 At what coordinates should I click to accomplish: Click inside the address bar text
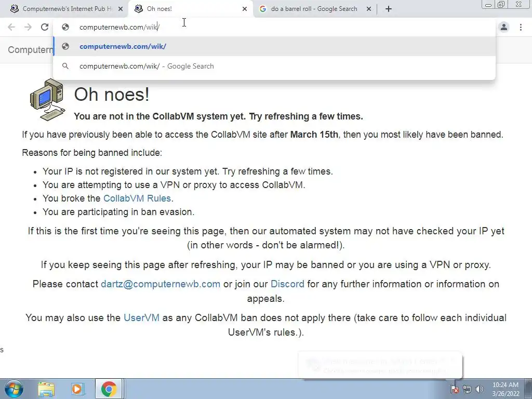tap(119, 27)
